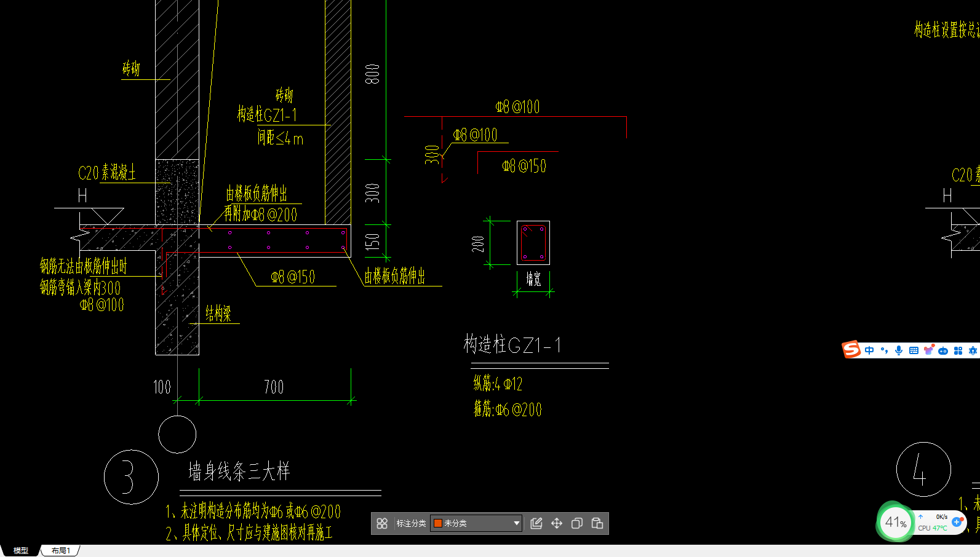
Task: Open the Sogou skin shirt icon
Action: [x=928, y=350]
